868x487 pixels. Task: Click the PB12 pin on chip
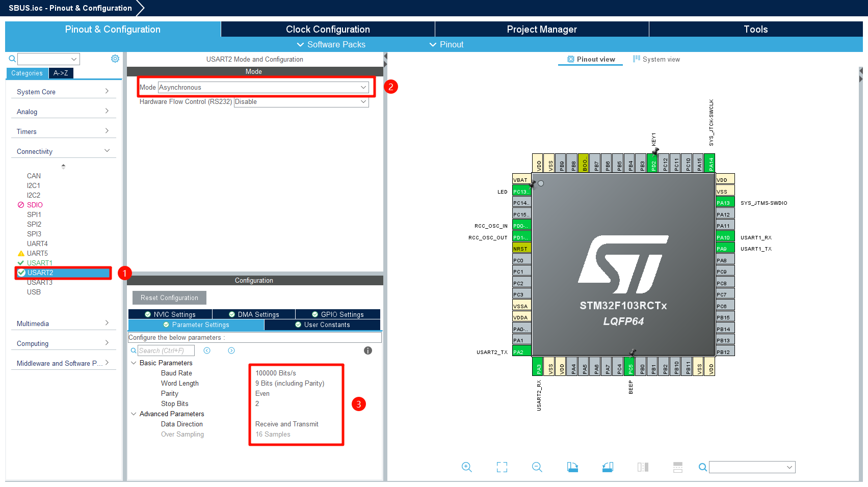725,352
